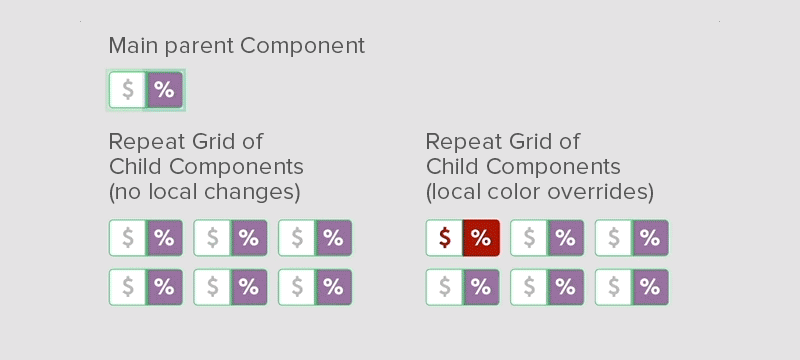Click dollar icon of bottom-right child in no-changes grid
Screen dimensions: 800x360
tap(297, 287)
